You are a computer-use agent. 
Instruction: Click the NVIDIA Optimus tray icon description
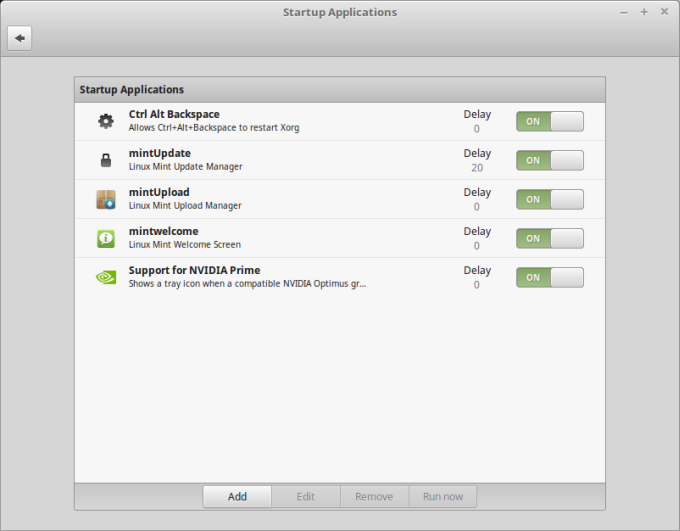click(247, 284)
